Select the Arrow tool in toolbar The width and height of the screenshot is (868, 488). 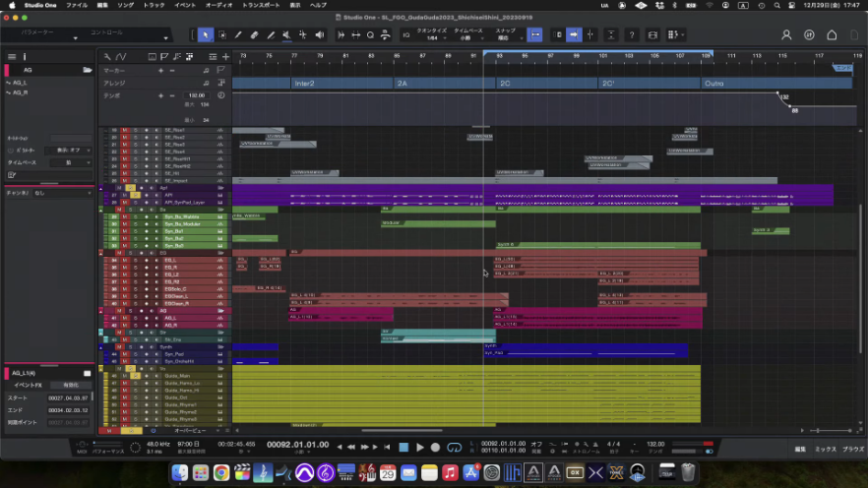(206, 34)
